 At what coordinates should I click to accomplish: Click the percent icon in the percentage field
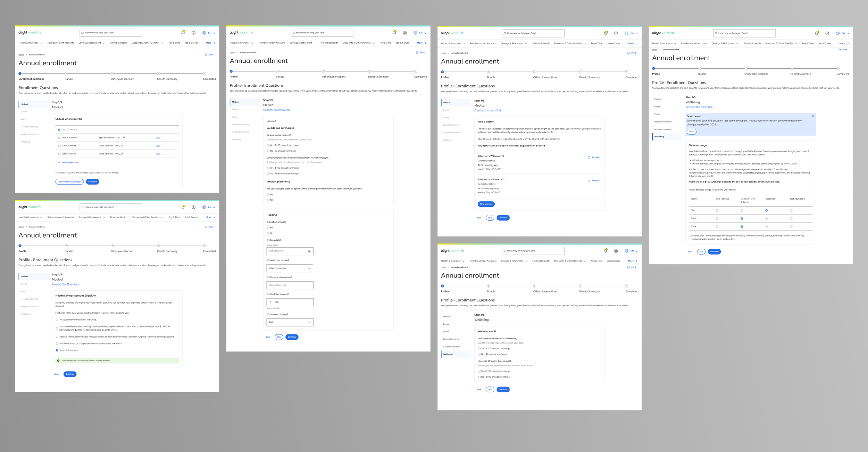tap(309, 322)
